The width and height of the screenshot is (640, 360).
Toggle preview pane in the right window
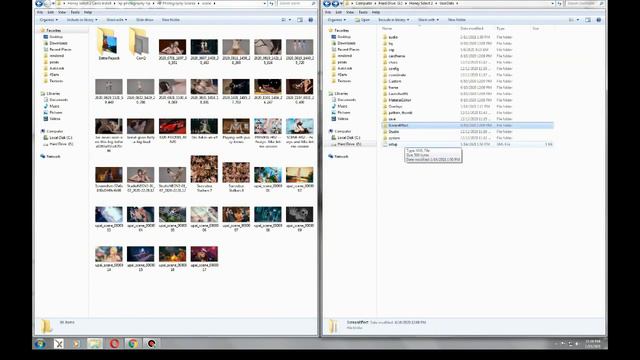(x=588, y=20)
